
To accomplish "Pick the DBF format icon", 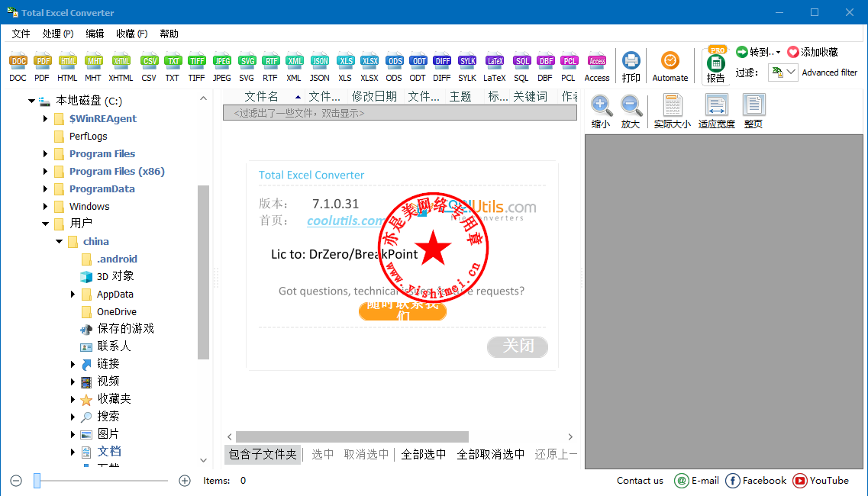I will coord(545,66).
